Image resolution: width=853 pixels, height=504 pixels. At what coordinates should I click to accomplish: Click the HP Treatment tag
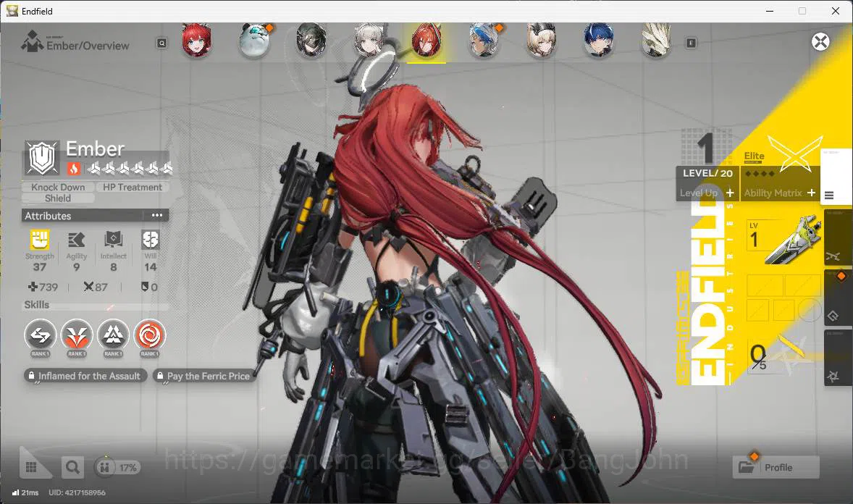[x=133, y=187]
